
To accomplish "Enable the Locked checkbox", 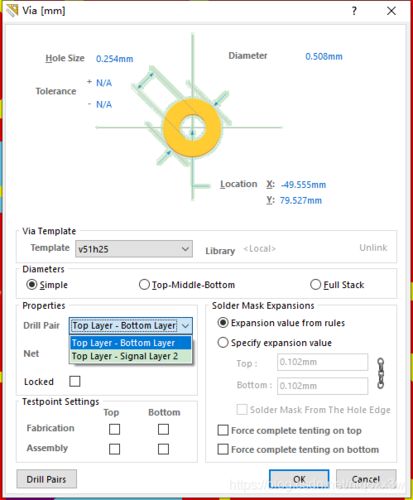I will (x=75, y=381).
